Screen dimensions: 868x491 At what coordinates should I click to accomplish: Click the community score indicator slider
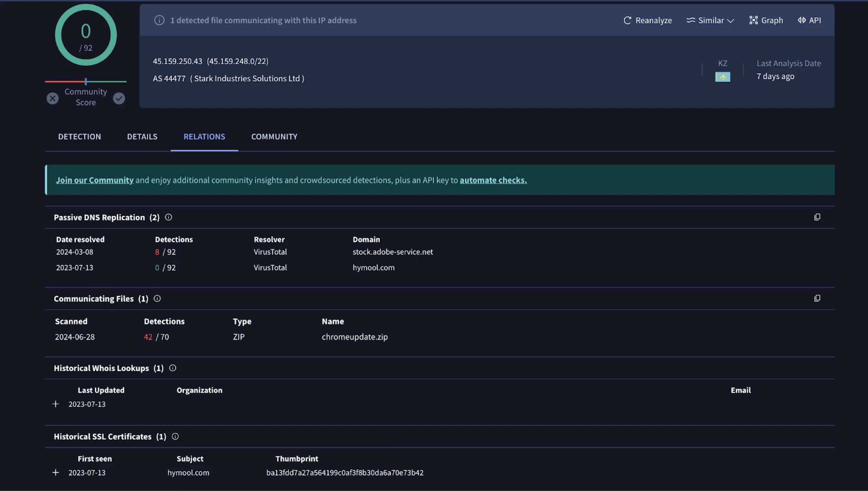coord(85,80)
